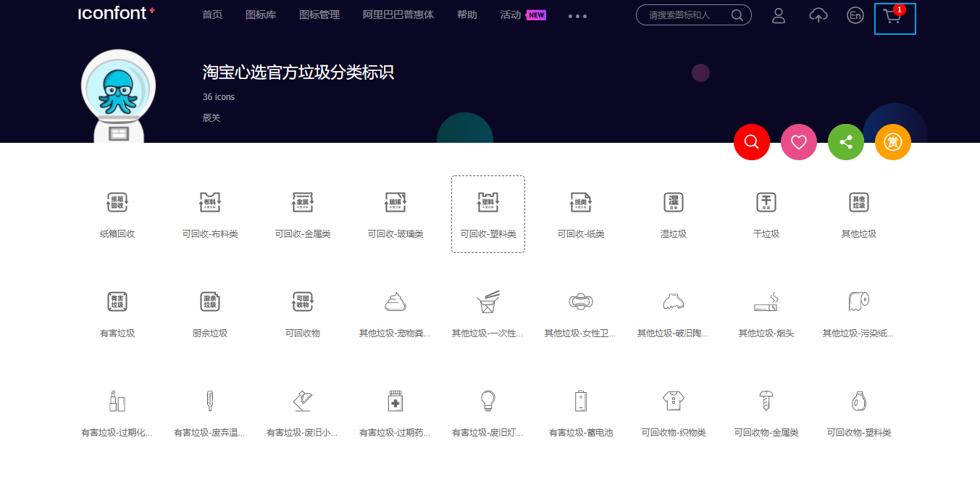Click the green share button
This screenshot has height=477, width=980.
(x=845, y=142)
